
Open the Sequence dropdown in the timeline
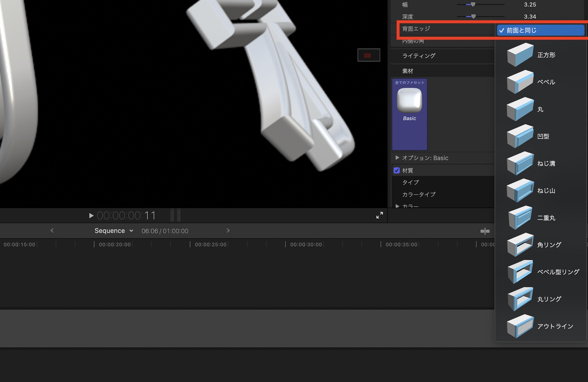point(113,231)
